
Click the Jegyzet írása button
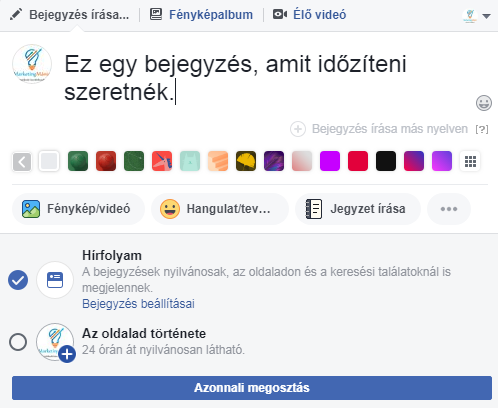click(358, 209)
